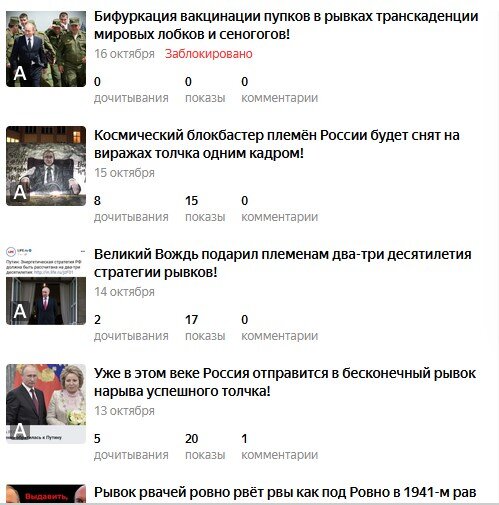
Task: Open the 16 October article thumbnail
Action: coord(46,49)
